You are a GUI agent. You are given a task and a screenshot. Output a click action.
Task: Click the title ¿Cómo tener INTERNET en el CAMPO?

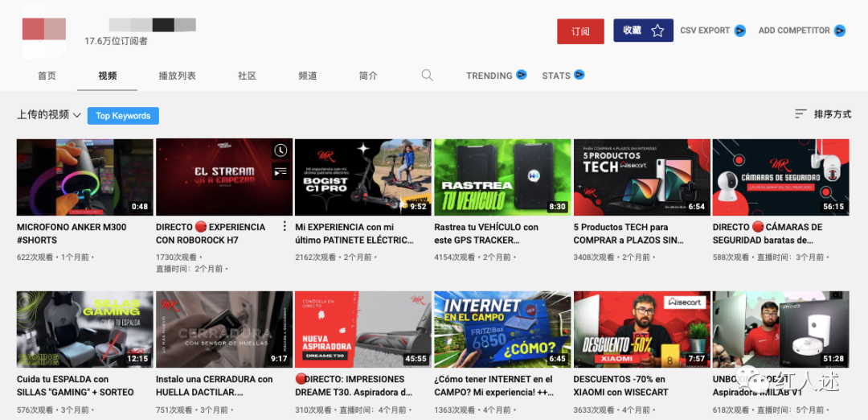click(x=493, y=385)
